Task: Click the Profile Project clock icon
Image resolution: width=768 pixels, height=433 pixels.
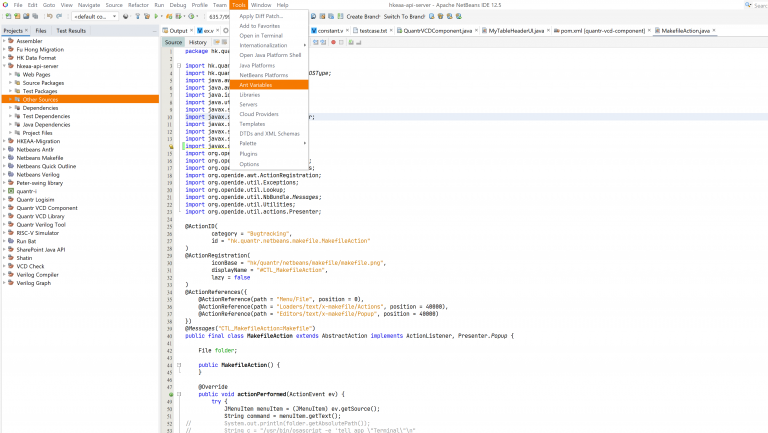Action: click(192, 16)
